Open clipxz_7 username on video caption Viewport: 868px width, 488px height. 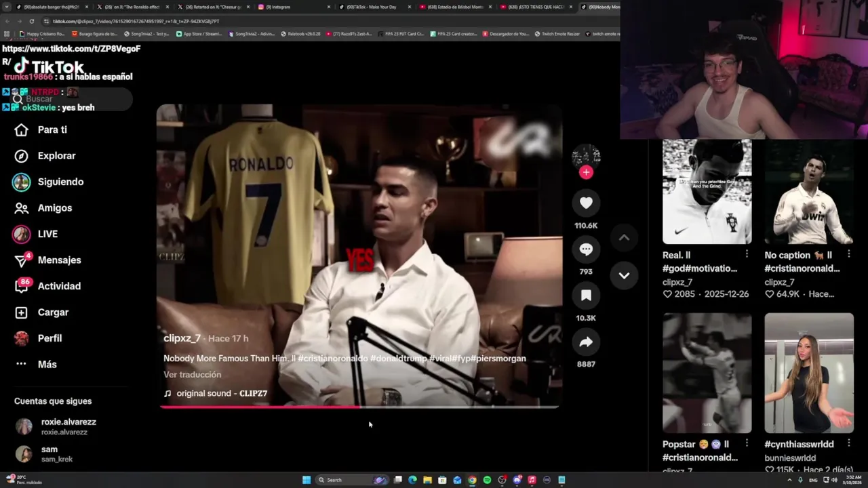click(182, 338)
